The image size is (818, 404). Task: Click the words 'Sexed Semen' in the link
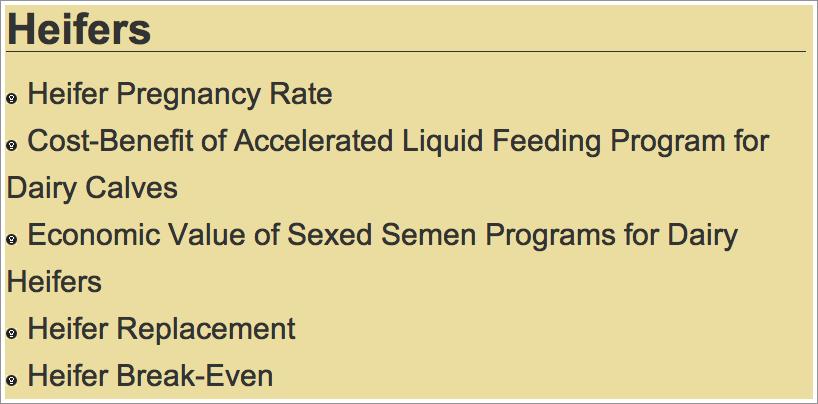coord(382,235)
